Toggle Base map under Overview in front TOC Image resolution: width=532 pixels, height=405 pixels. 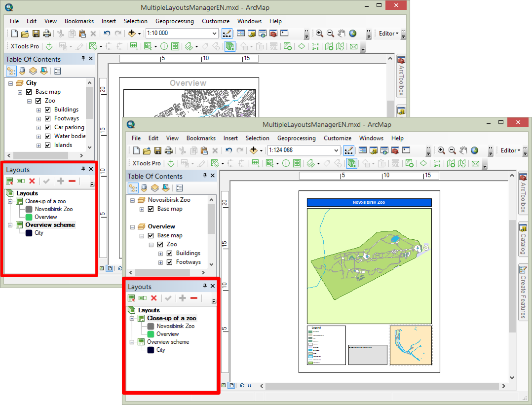(x=151, y=235)
